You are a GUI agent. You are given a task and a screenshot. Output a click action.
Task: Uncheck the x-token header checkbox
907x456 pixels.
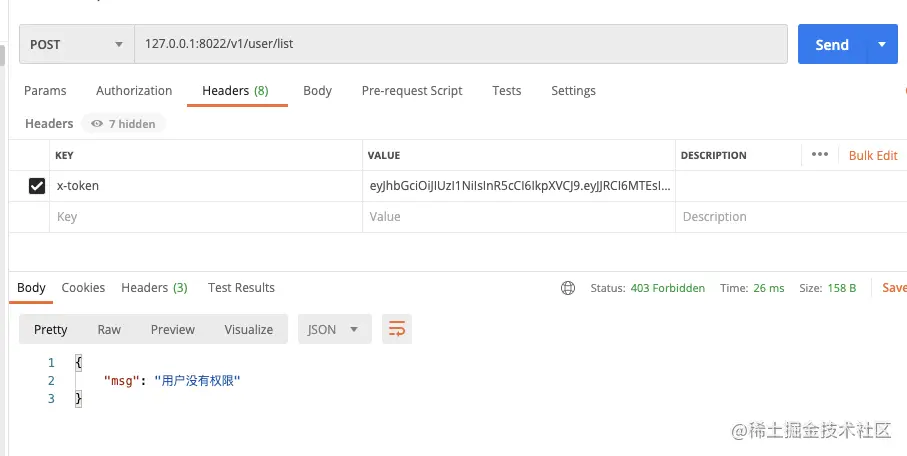(37, 186)
